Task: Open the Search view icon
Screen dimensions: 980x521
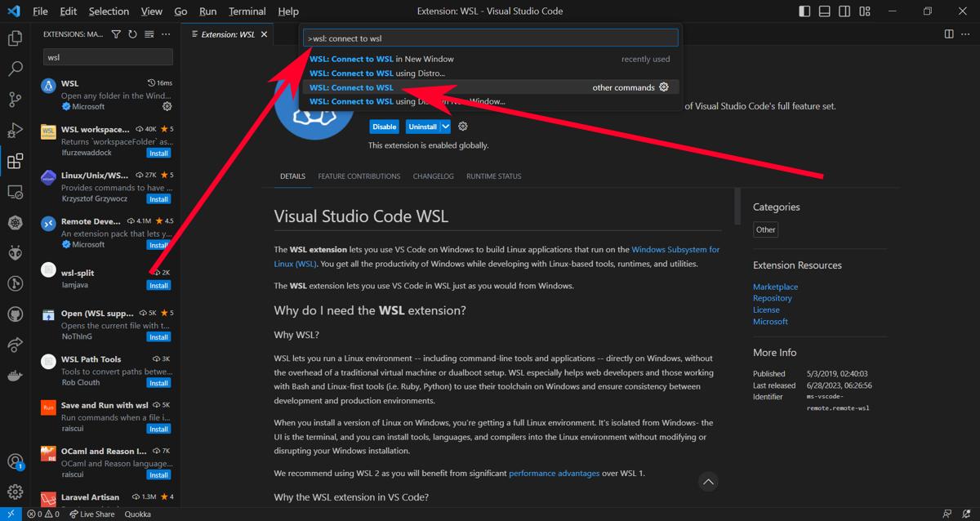Action: [15, 69]
